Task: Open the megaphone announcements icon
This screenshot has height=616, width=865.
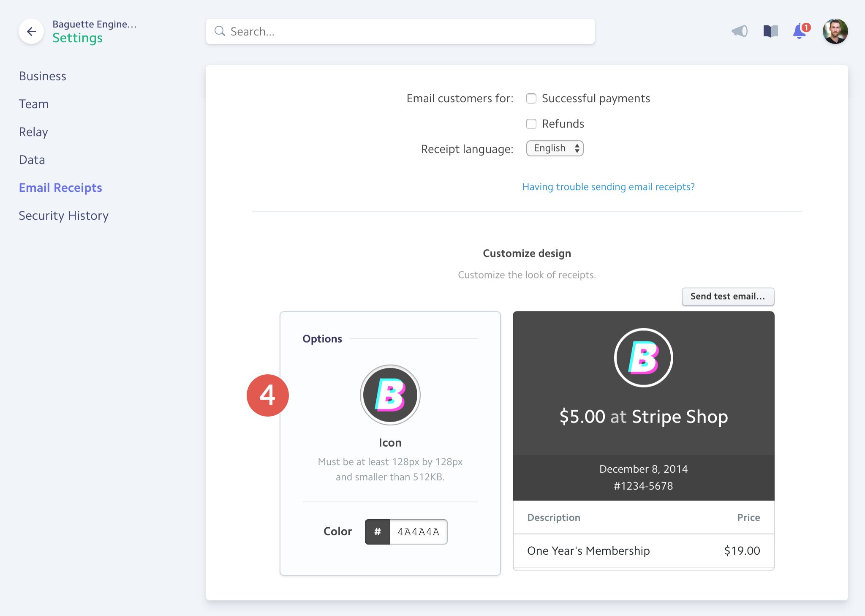Action: point(740,31)
